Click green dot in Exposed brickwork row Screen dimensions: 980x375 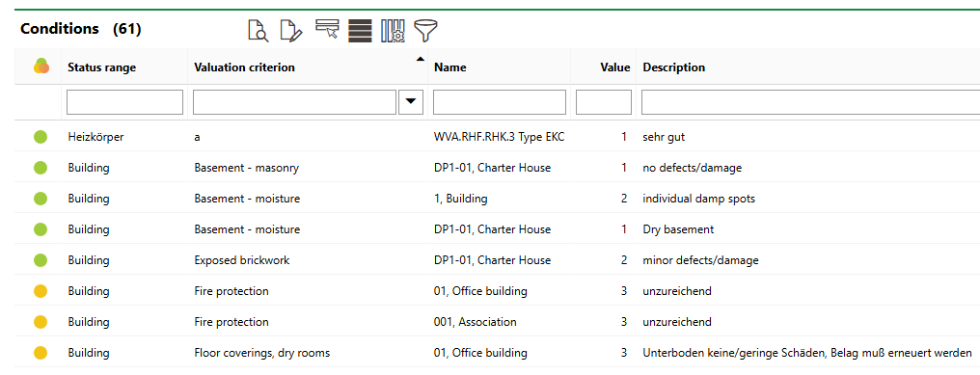click(x=41, y=260)
